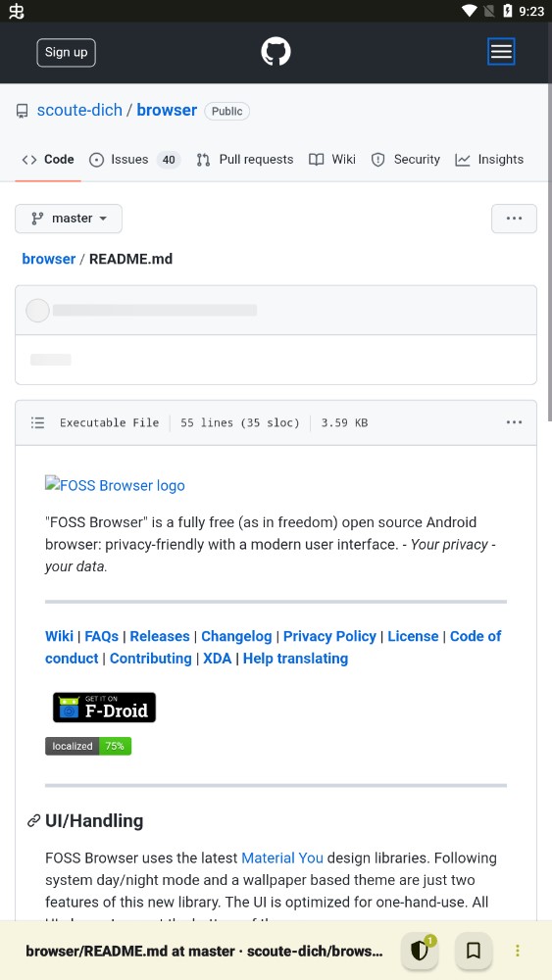Expand the master branch dropdown

click(69, 219)
